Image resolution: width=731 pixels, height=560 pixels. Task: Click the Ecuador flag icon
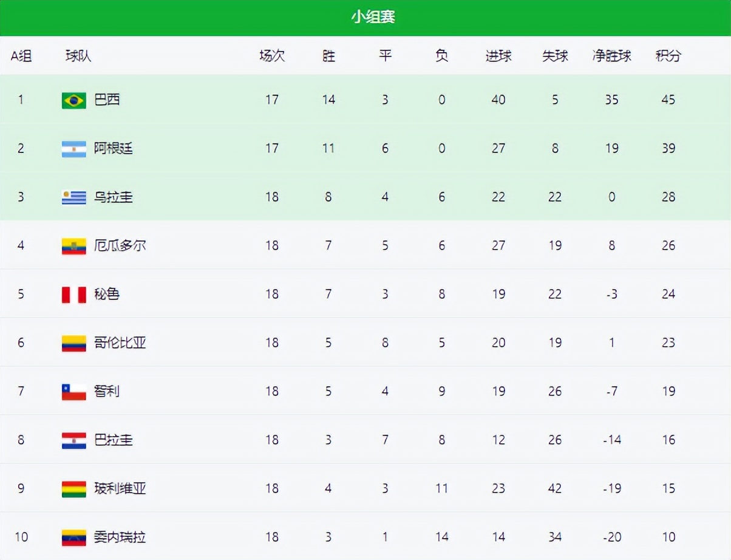73,246
